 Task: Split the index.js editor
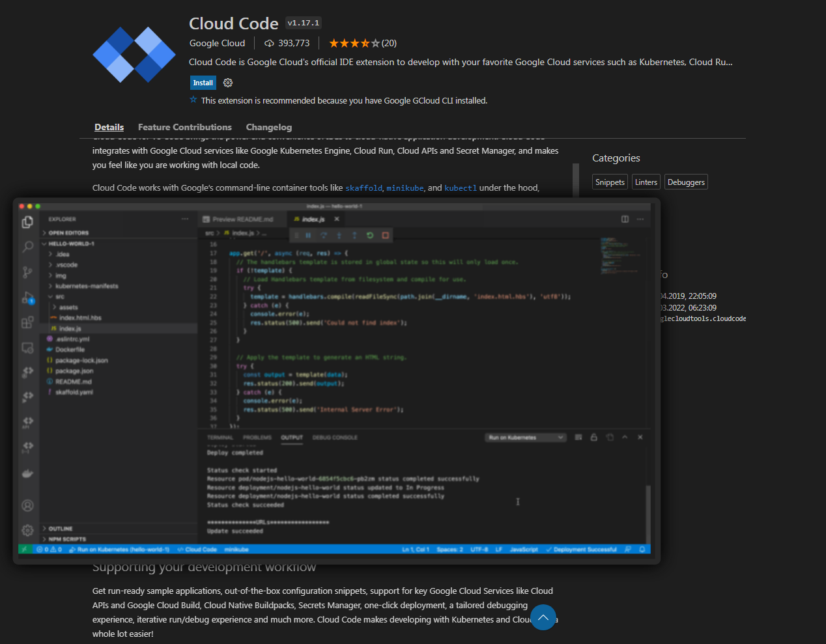625,219
